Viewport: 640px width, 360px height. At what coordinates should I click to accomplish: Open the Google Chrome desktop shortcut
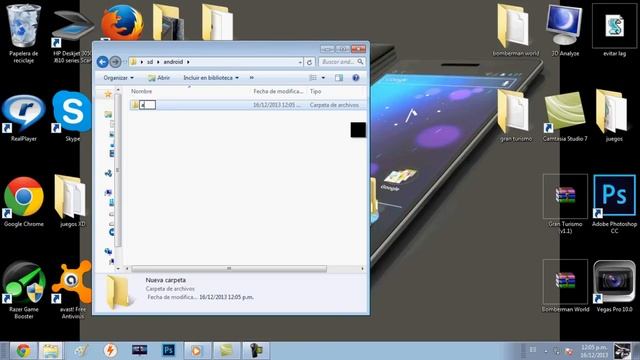24,202
